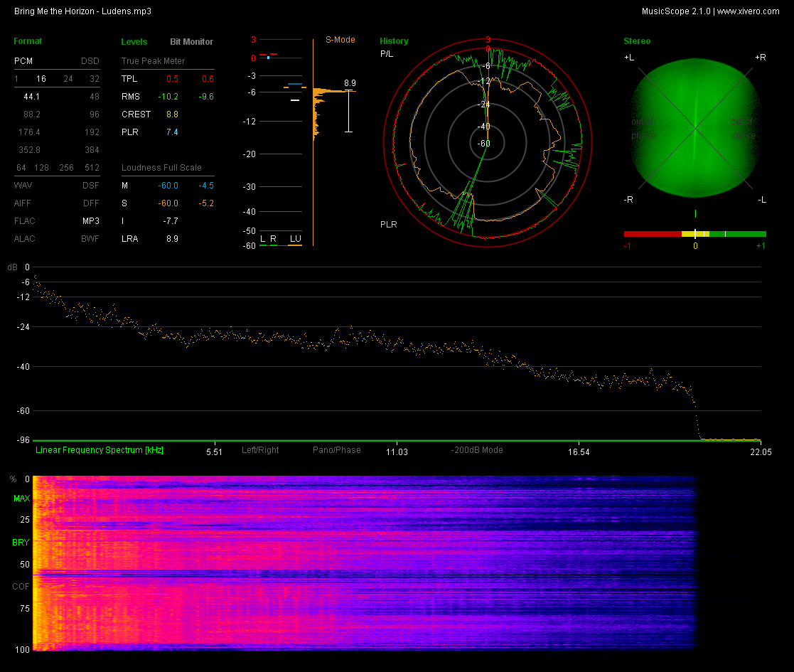
Task: Click the stereo correlation meter bar
Action: tap(694, 234)
